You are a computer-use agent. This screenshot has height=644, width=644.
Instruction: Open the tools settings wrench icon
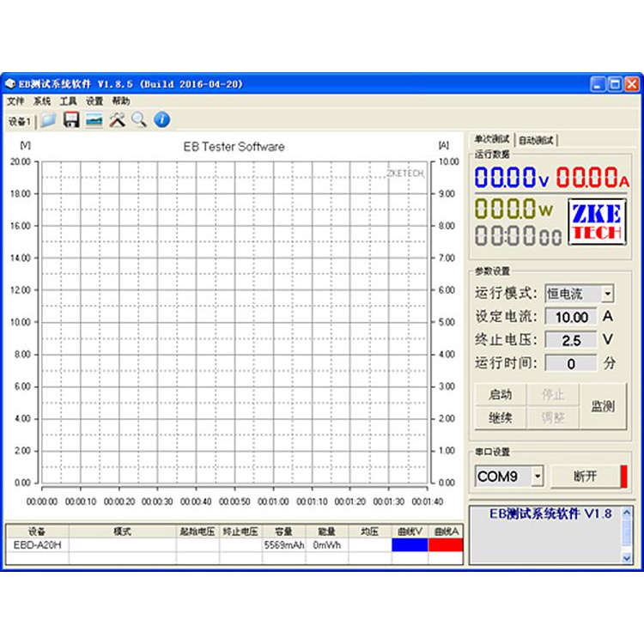tap(117, 120)
